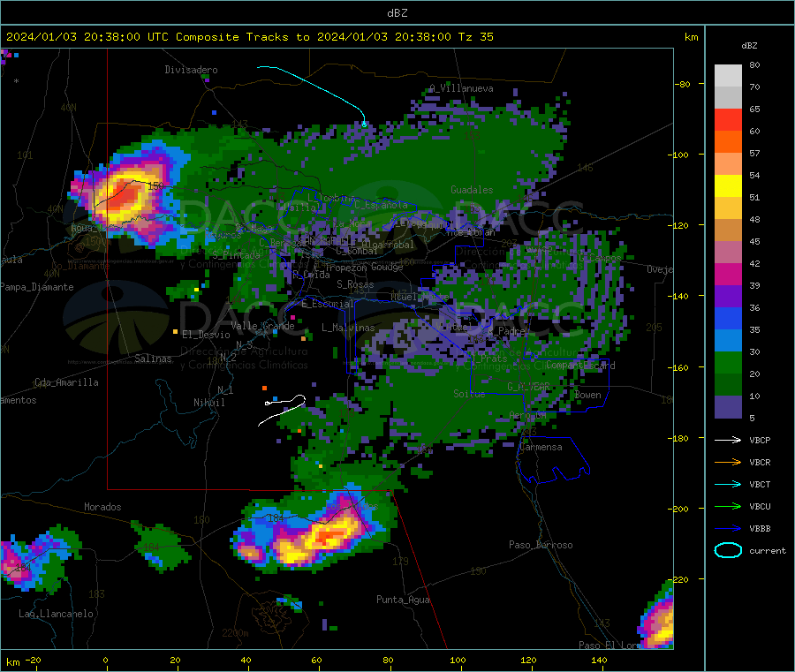The height and width of the screenshot is (672, 795).
Task: Click the blue VBBB arrow legend icon
Action: pyautogui.click(x=728, y=528)
